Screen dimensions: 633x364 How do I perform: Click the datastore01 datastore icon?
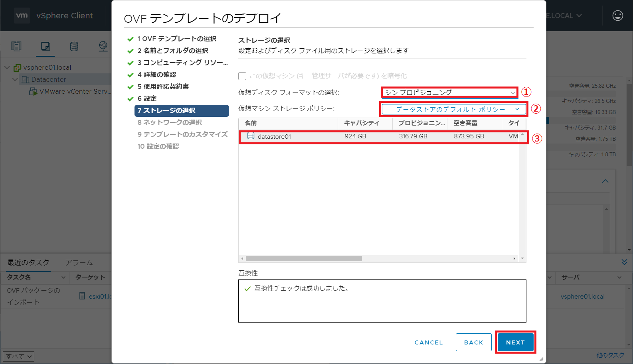pos(251,136)
